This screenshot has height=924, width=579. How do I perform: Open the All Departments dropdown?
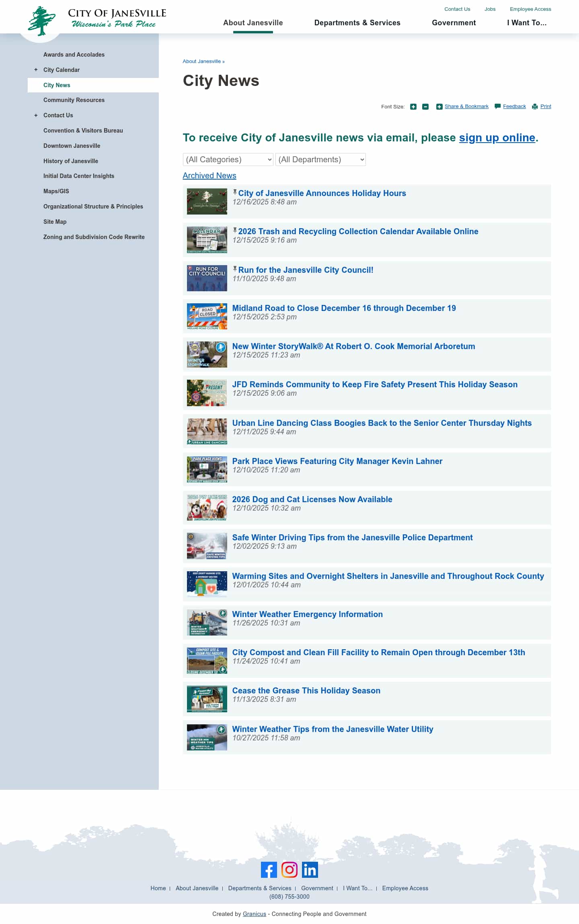pos(320,159)
